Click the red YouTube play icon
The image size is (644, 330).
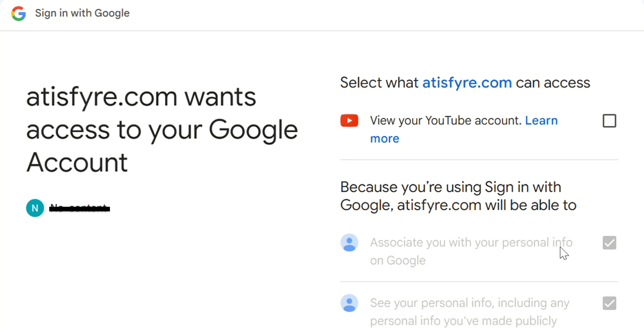click(x=349, y=121)
